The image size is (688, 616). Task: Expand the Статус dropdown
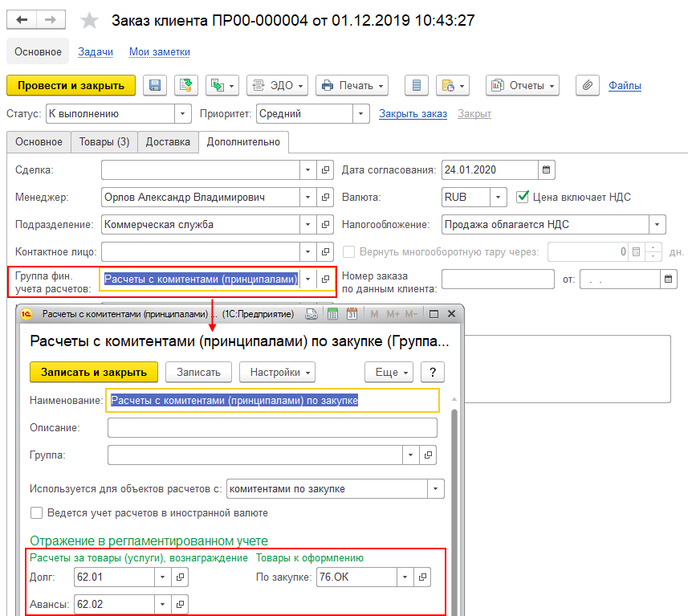[182, 114]
